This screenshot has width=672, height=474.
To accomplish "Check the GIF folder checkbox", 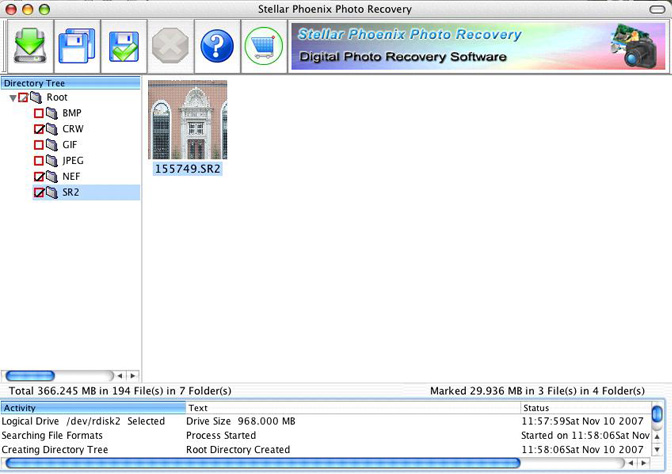I will coord(39,145).
